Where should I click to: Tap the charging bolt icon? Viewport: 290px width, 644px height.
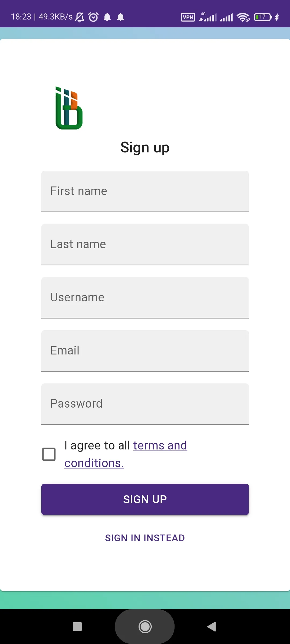(277, 17)
